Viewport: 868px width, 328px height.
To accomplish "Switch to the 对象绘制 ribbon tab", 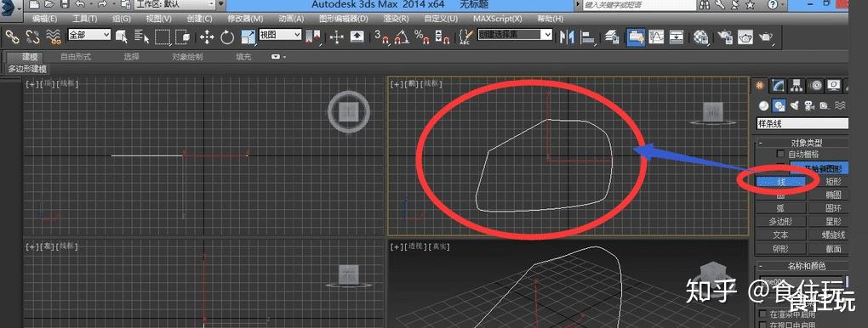I will pos(187,57).
